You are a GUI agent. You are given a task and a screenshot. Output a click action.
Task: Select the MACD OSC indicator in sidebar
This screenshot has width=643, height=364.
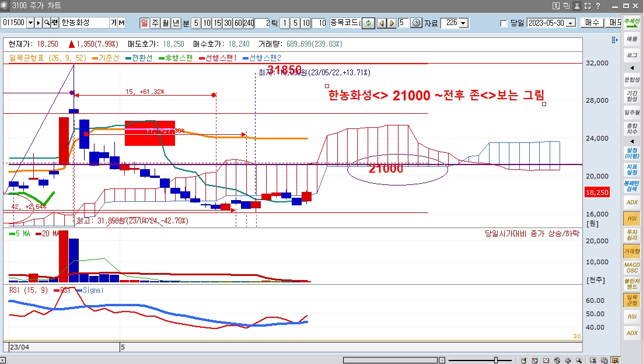632,268
